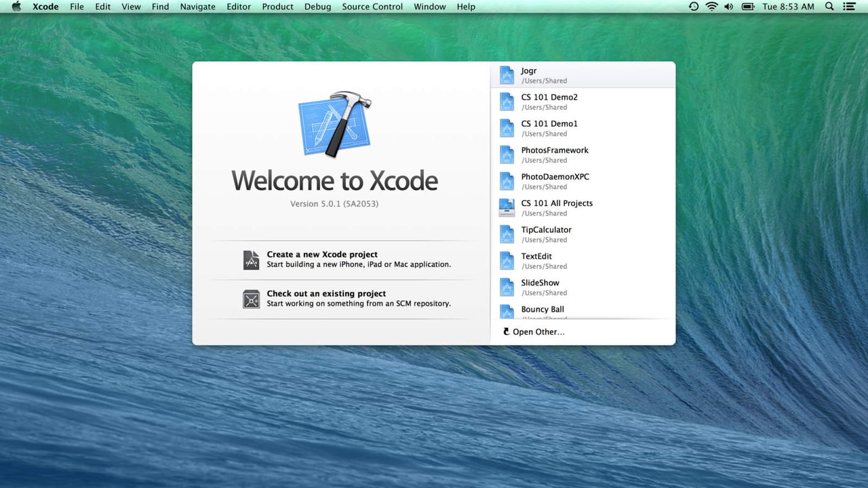Open the Navigate menu
Image resolution: width=868 pixels, height=488 pixels.
tap(198, 7)
